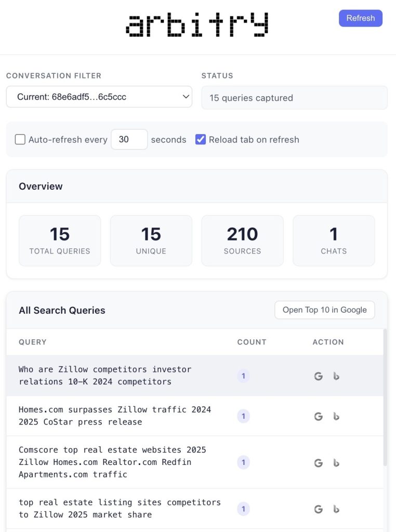Click the Refresh button

click(x=360, y=18)
